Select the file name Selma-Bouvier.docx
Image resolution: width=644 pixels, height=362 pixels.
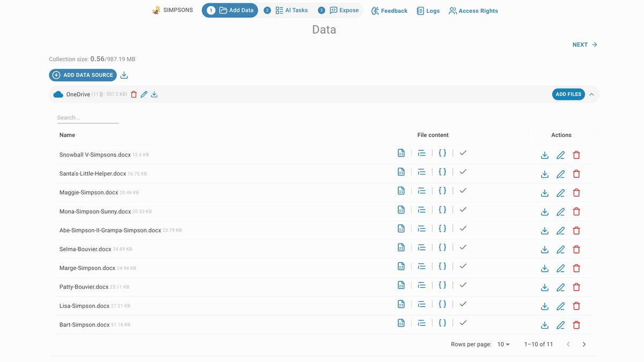tap(85, 249)
